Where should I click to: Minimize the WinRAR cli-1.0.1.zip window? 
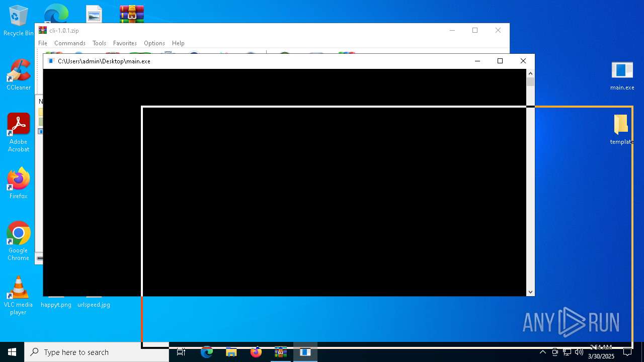452,30
